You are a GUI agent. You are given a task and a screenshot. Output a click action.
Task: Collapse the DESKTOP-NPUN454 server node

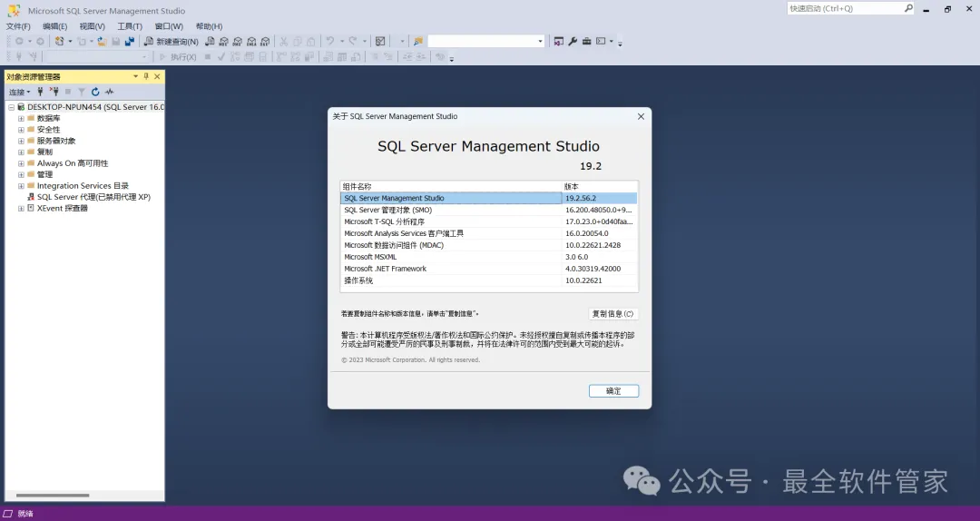(x=11, y=107)
